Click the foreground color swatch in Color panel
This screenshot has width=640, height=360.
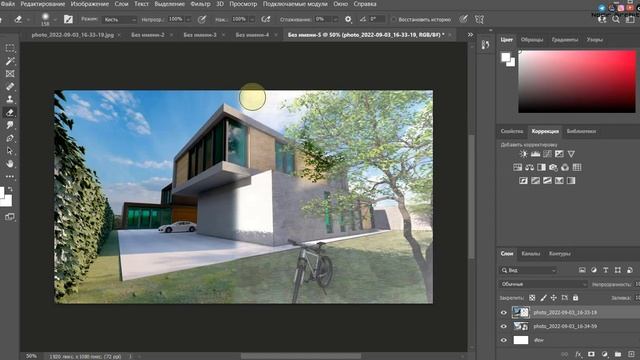pos(506,57)
